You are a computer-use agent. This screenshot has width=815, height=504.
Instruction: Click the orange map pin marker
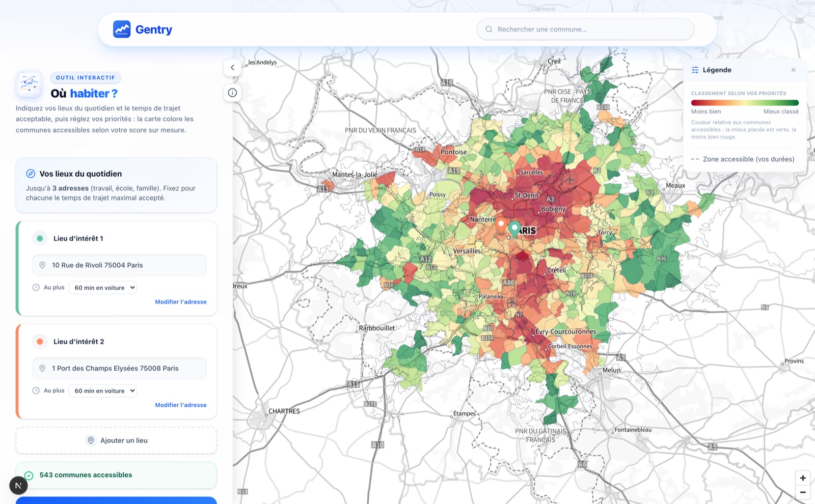501,225
